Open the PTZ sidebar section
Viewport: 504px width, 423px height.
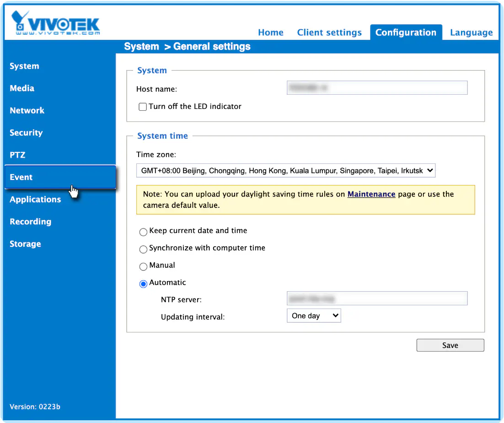tap(17, 155)
